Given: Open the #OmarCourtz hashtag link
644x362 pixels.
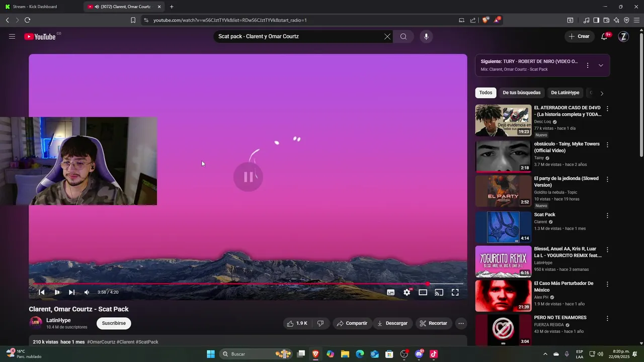Looking at the screenshot, I should click(101, 342).
